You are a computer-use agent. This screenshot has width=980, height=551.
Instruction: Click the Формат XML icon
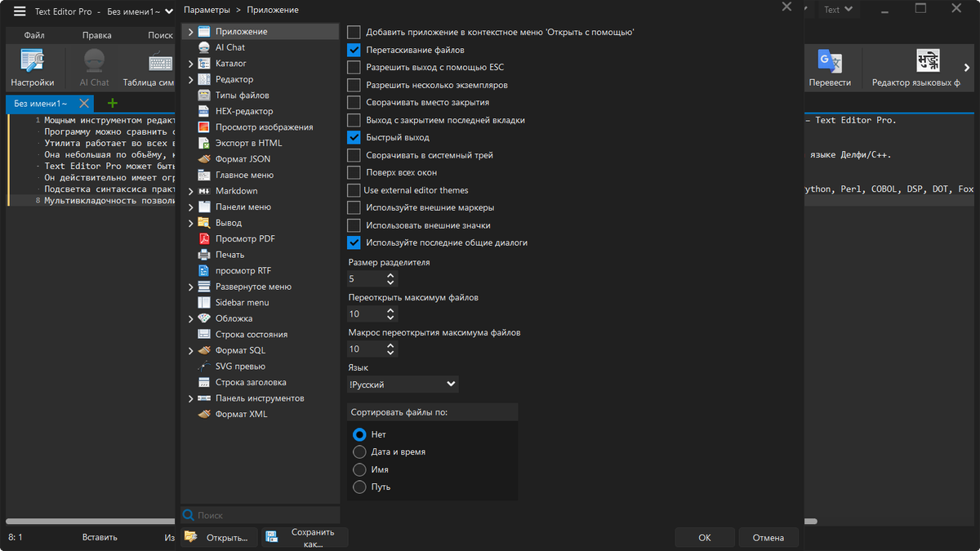pos(204,414)
